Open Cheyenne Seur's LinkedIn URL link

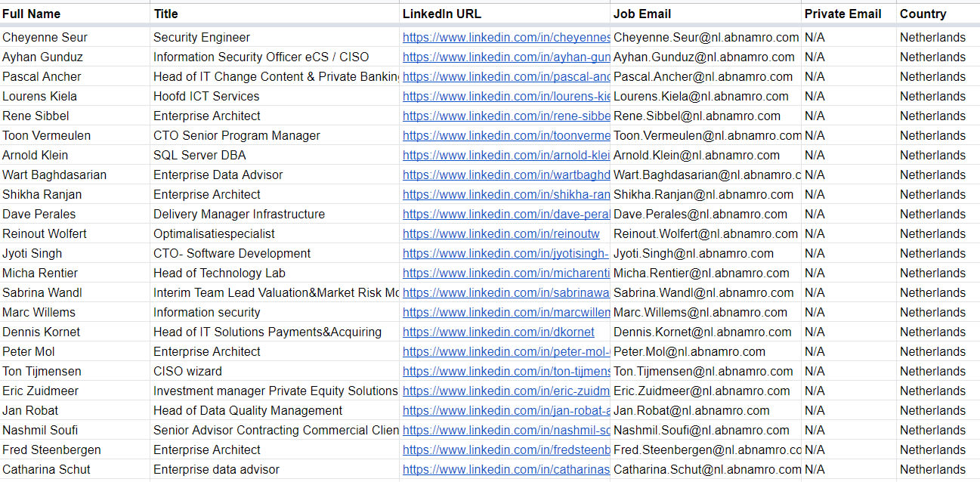click(506, 37)
